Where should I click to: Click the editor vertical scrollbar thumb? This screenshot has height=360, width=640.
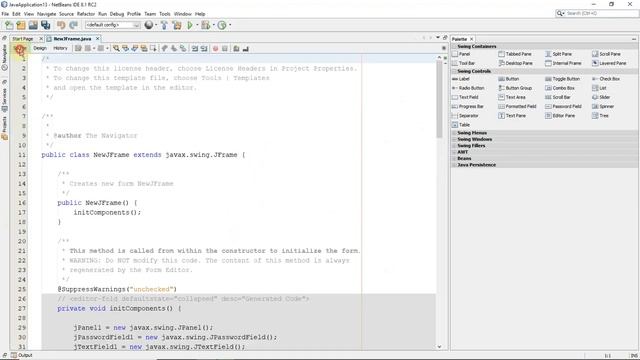point(439,99)
